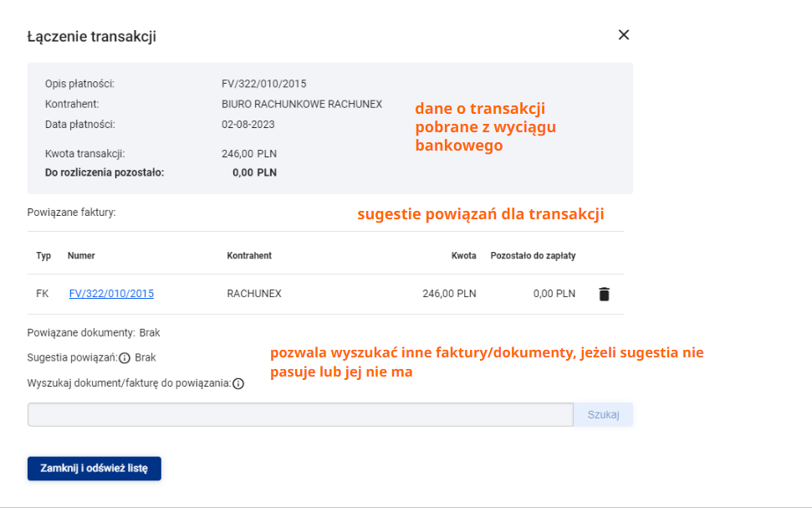Image resolution: width=812 pixels, height=508 pixels.
Task: Click the Typ column header
Action: tap(43, 255)
